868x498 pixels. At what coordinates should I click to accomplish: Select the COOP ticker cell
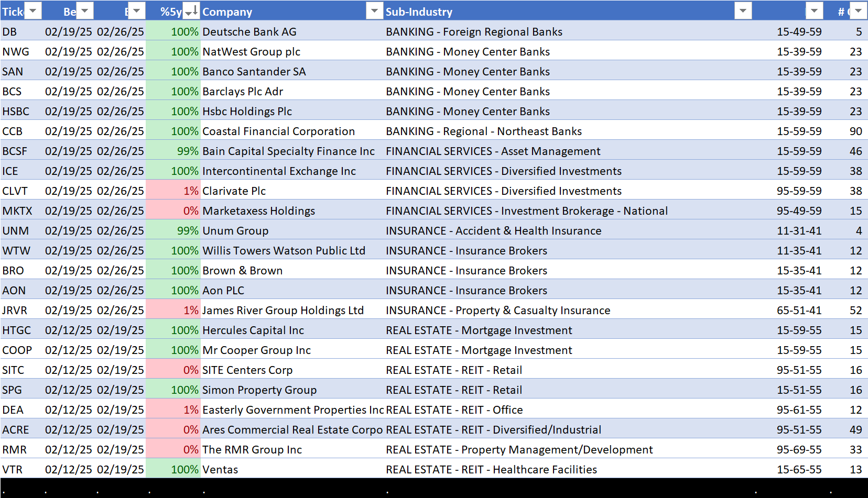[x=21, y=350]
